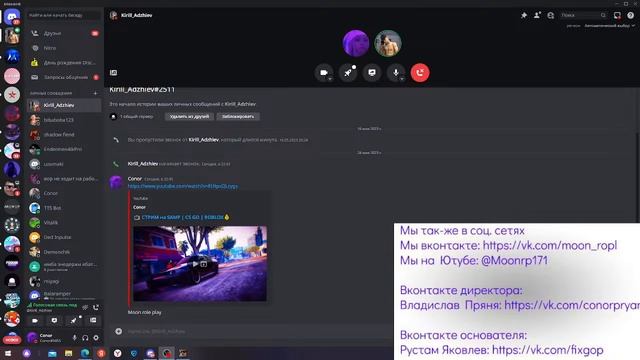Select Kirill_Adzhiev in direct messages list

click(64, 105)
